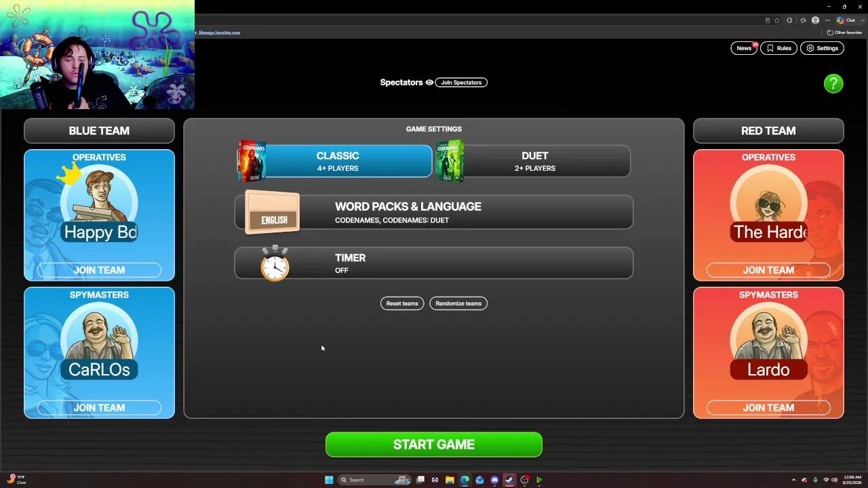The image size is (868, 488).
Task: Select the Duet 2+ players game mode
Action: pyautogui.click(x=534, y=161)
